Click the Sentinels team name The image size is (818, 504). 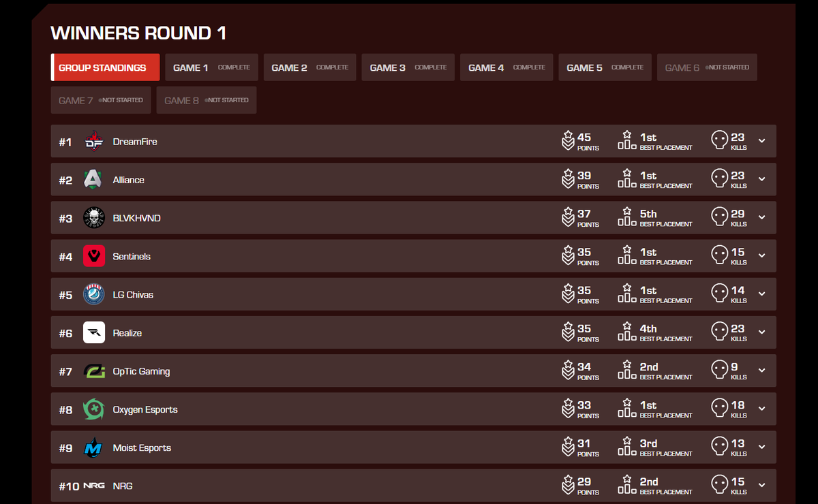point(132,256)
